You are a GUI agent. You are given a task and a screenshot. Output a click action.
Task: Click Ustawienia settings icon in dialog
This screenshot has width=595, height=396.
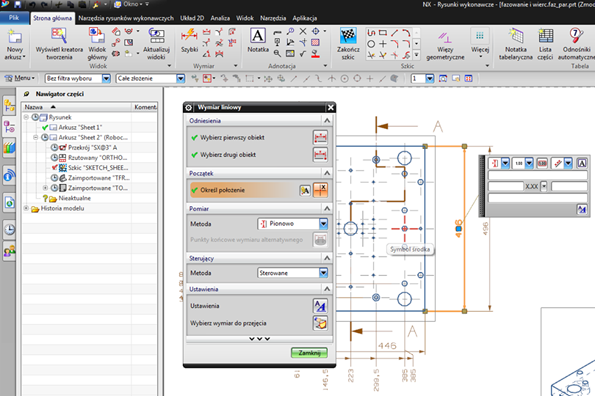(320, 306)
